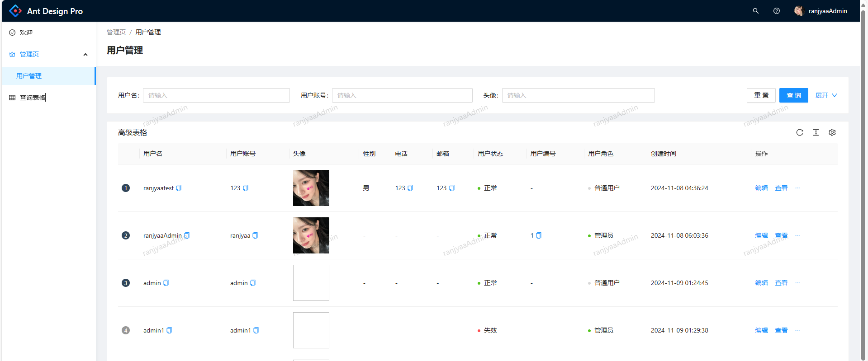Click 编辑 link for the admin row
Screen dimensions: 868x361
click(x=761, y=283)
